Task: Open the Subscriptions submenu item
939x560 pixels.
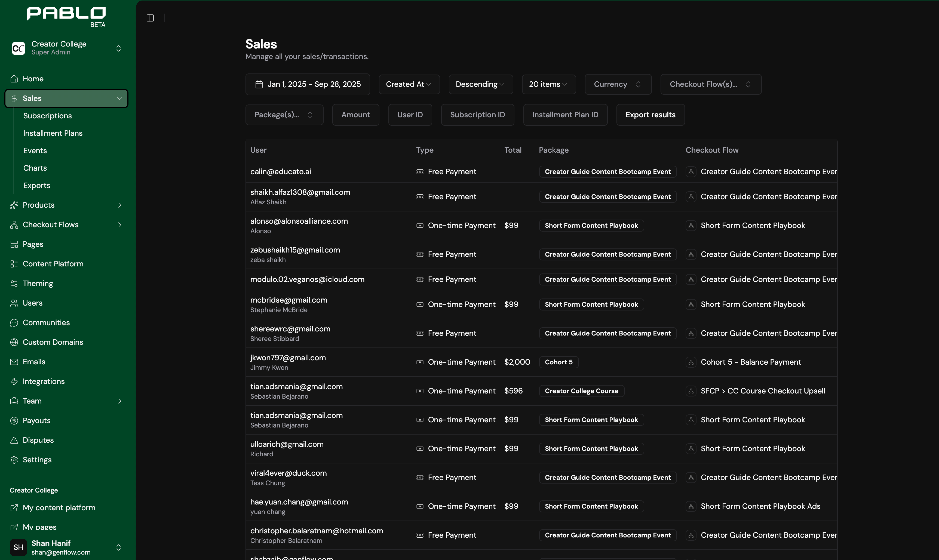Action: pos(48,116)
